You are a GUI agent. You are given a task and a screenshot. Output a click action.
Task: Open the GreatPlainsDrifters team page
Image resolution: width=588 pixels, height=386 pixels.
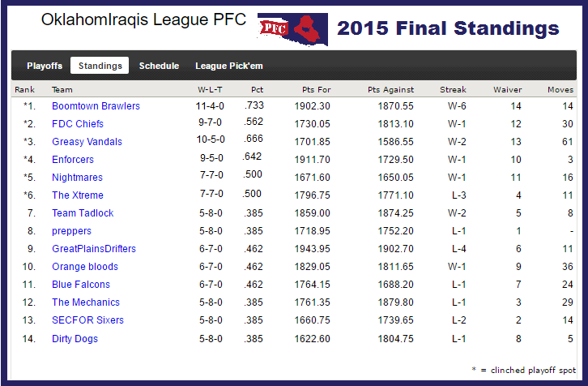(x=94, y=249)
